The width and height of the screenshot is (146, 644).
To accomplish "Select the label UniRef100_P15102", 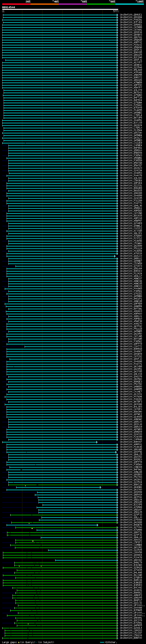I will (x=131, y=45).
